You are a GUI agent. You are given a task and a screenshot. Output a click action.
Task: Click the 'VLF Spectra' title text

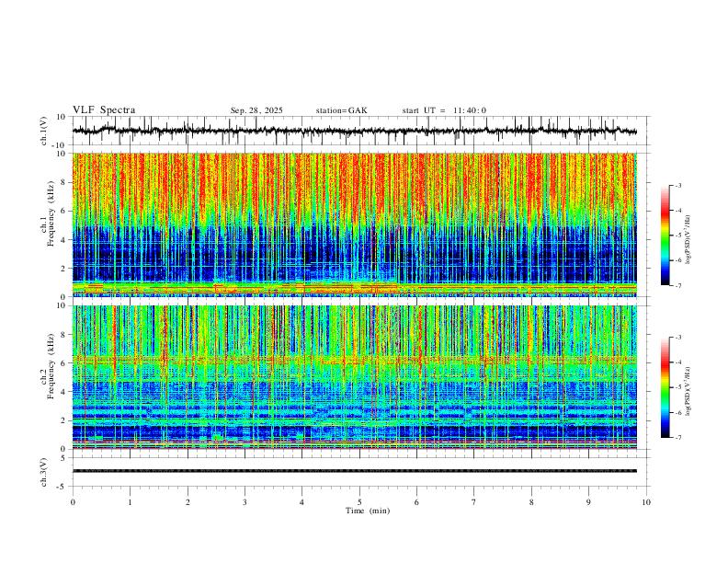[104, 110]
